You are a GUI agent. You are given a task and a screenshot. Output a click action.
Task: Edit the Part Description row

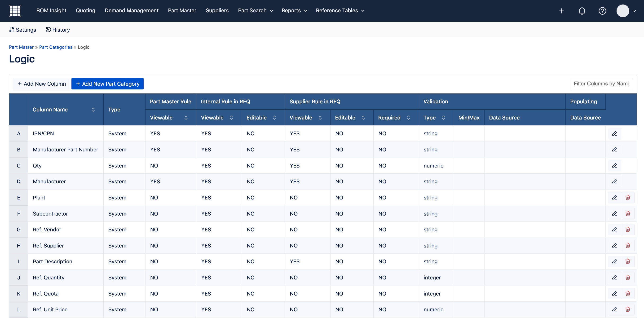[x=614, y=261]
